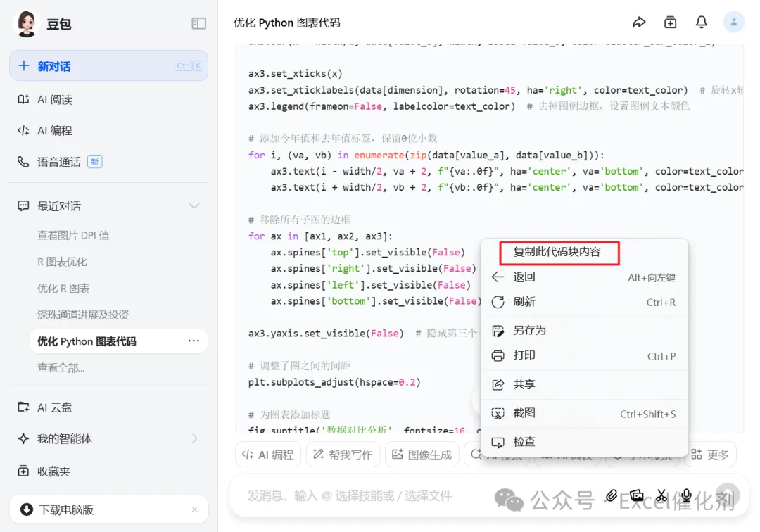Open the share arrow icon in header
This screenshot has height=532, width=760.
tap(639, 23)
